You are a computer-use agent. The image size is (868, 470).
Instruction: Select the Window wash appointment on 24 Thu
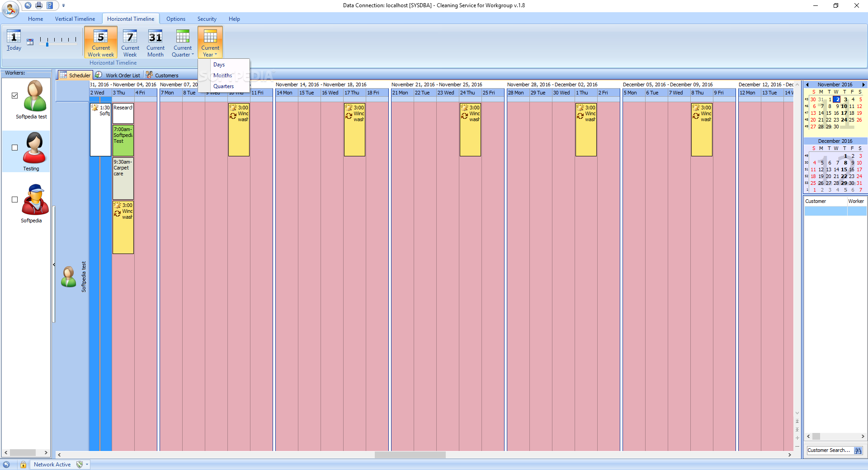470,130
